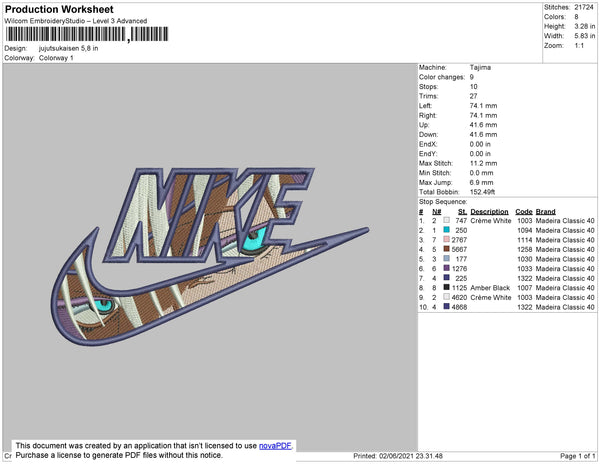The image size is (600, 464).
Task: Click the Code column header
Action: pos(524,212)
